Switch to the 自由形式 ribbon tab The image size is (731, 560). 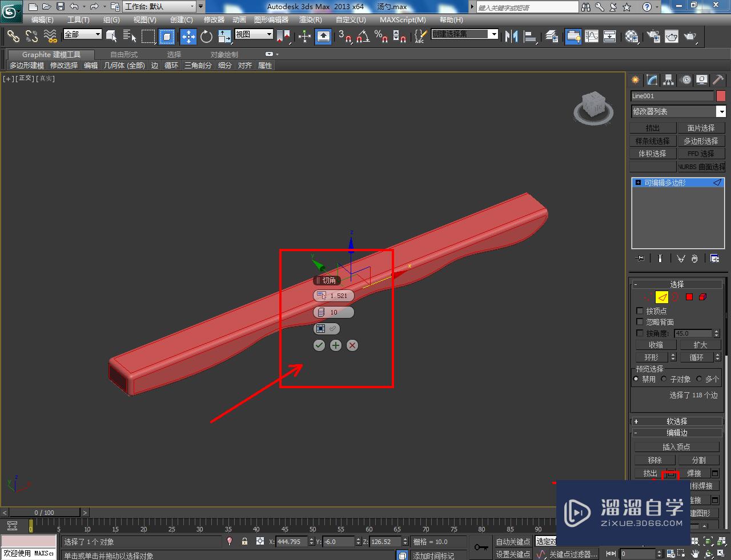click(x=124, y=54)
